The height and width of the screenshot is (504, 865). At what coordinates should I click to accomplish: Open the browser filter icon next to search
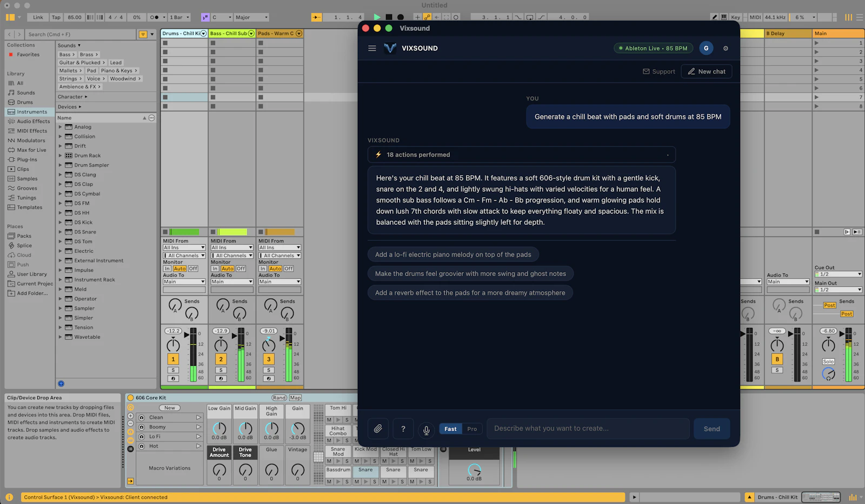(x=143, y=35)
